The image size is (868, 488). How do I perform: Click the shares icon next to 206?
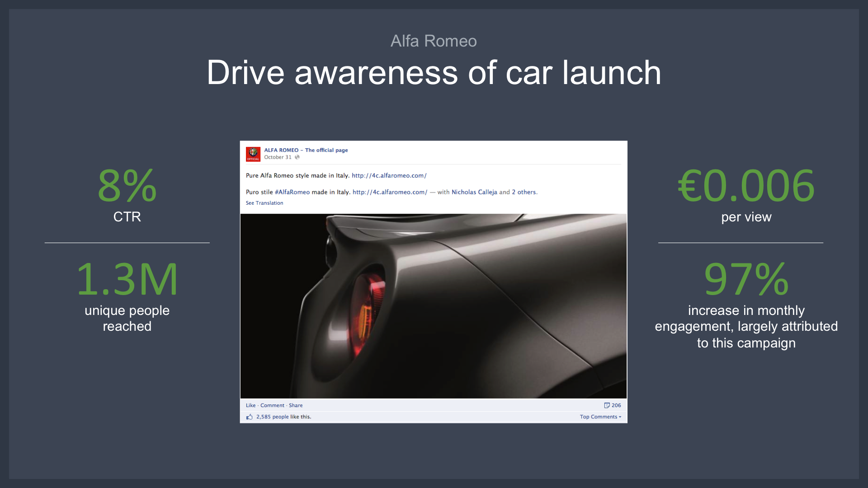(x=607, y=405)
